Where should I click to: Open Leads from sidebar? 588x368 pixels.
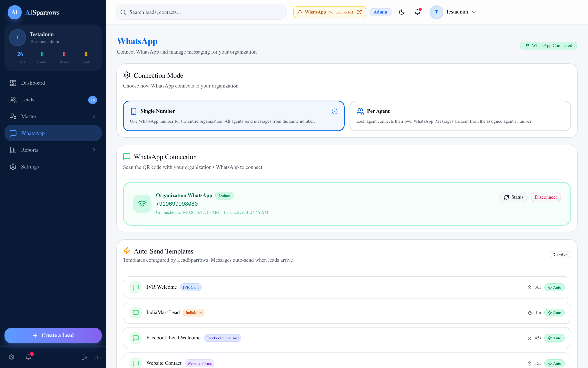pos(53,100)
